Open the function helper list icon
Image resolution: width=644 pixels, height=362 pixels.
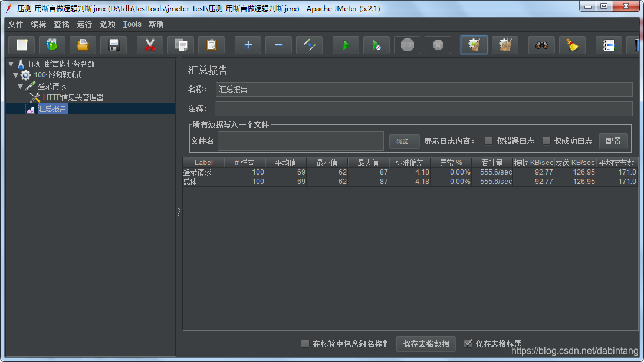[x=609, y=45]
